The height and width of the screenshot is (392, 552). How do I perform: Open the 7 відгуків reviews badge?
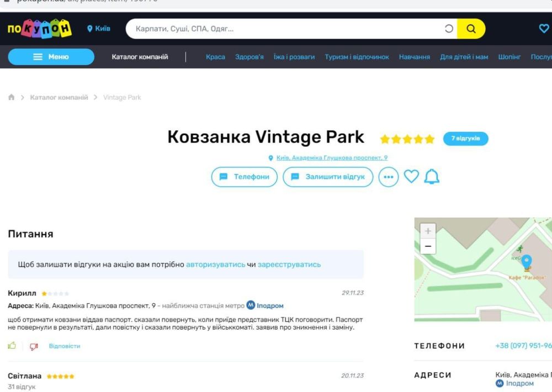pyautogui.click(x=465, y=138)
